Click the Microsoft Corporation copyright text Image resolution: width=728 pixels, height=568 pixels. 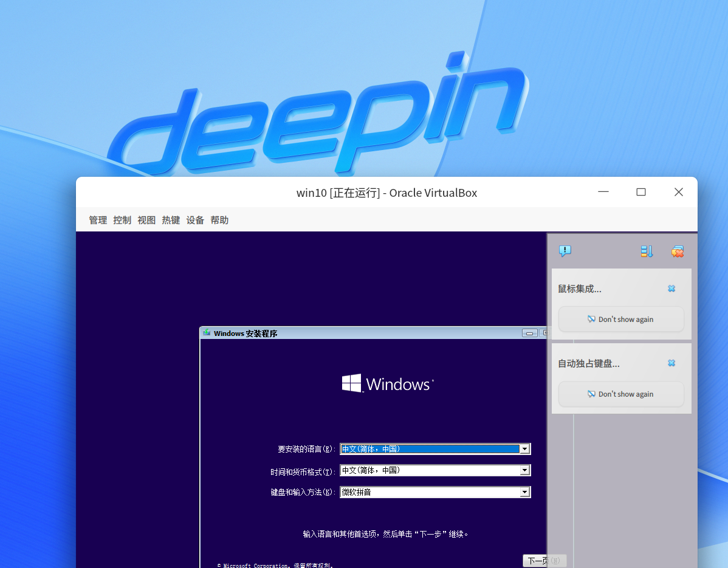[x=275, y=565]
